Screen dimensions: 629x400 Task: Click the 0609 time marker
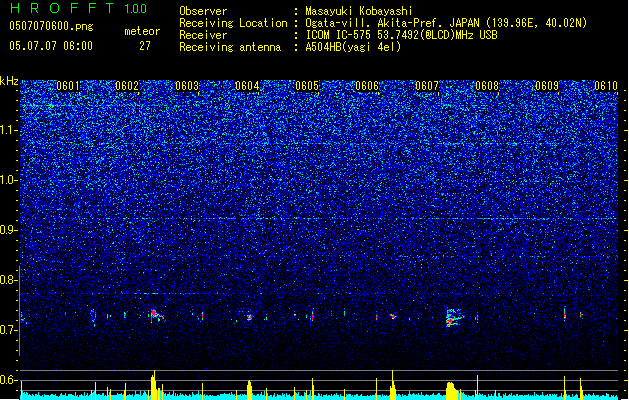click(547, 86)
